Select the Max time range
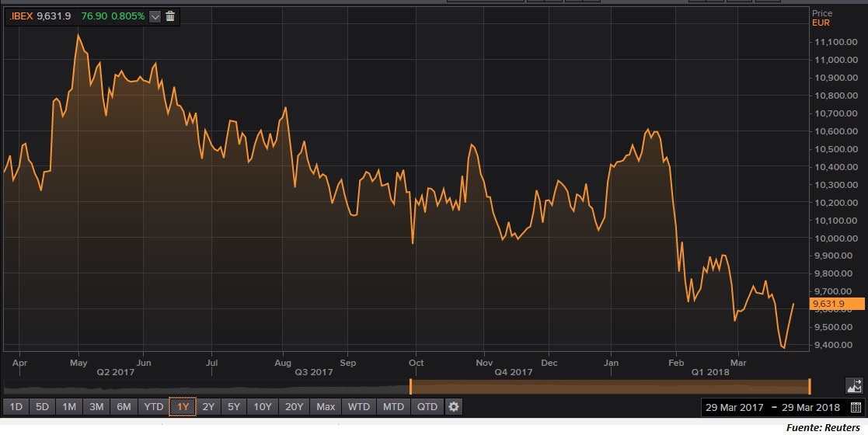 pyautogui.click(x=326, y=407)
